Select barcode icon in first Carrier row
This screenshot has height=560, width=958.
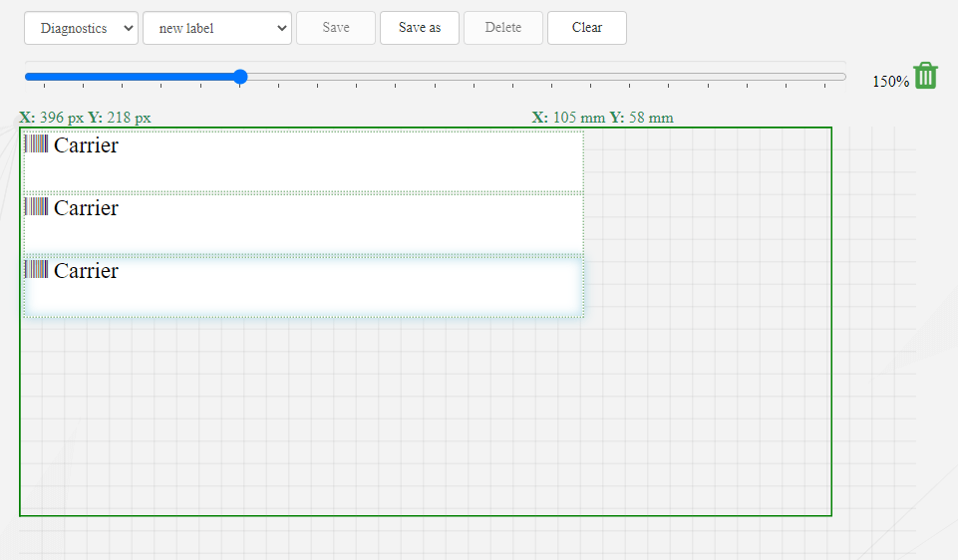(x=36, y=143)
